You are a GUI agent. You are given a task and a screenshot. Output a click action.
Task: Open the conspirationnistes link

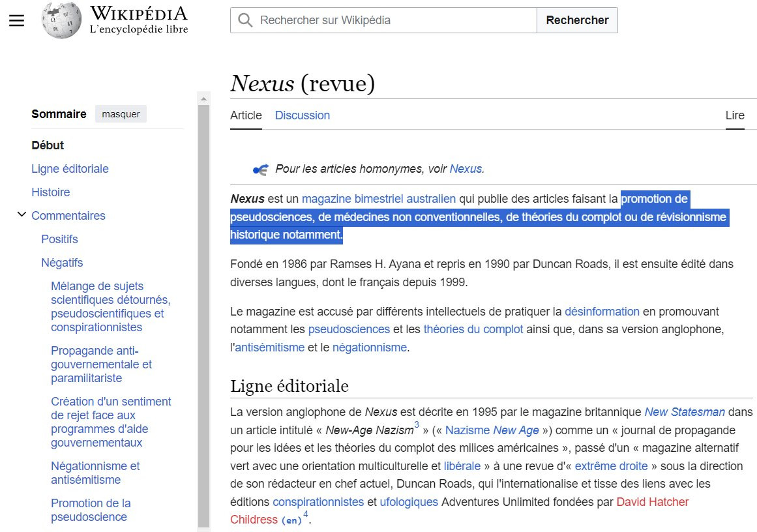(318, 502)
